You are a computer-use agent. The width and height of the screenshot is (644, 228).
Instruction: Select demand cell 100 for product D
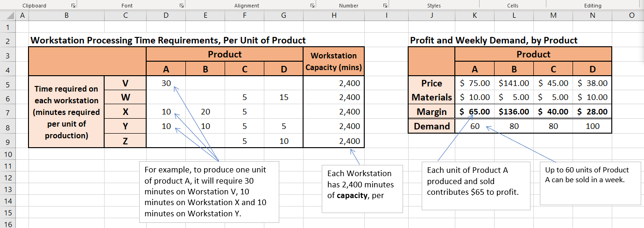tap(592, 126)
